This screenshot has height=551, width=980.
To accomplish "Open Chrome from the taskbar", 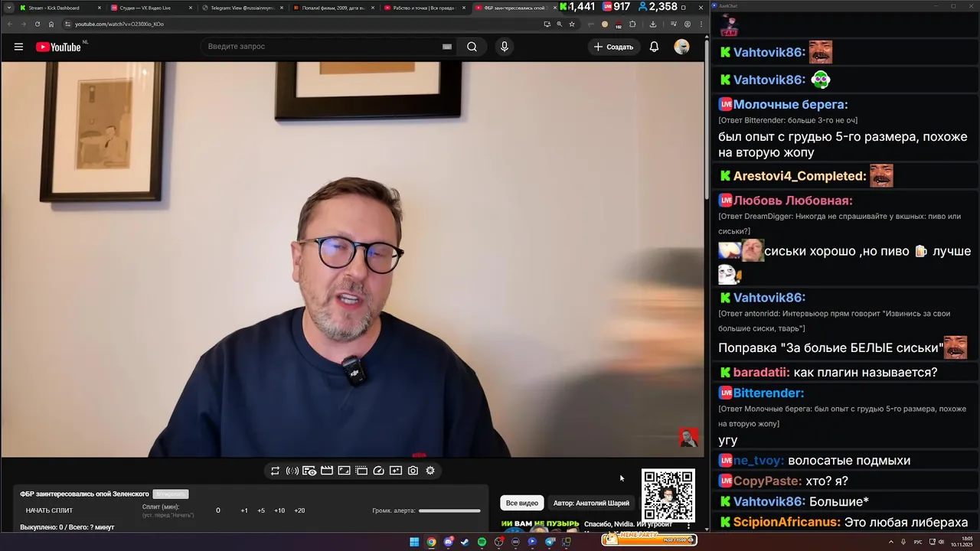I will tap(431, 542).
